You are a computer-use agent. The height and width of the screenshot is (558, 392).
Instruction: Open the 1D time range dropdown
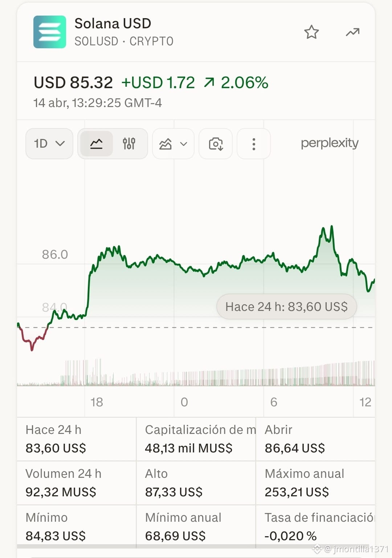coord(49,144)
